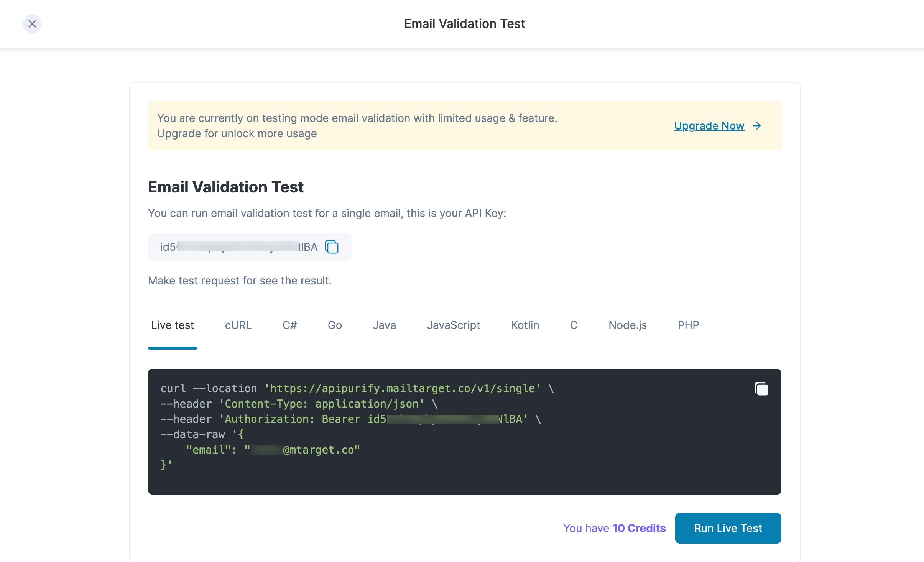Screen dimensions: 924x562
Task: Click the masked API key field
Action: (x=238, y=247)
